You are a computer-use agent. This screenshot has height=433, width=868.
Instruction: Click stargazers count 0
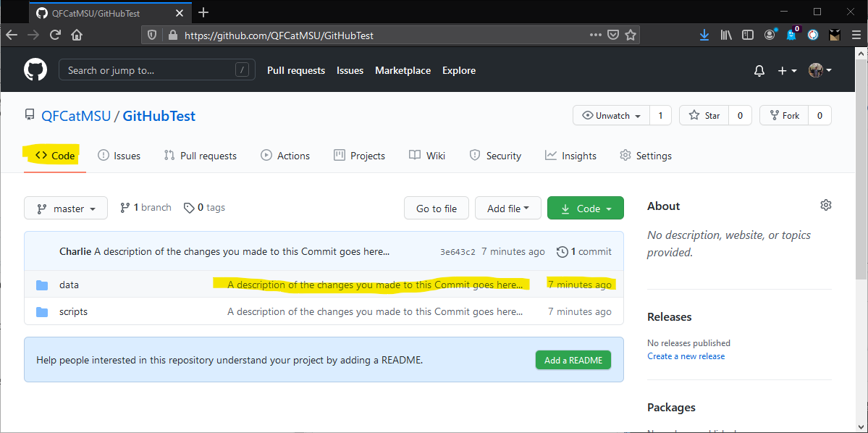[x=740, y=116]
